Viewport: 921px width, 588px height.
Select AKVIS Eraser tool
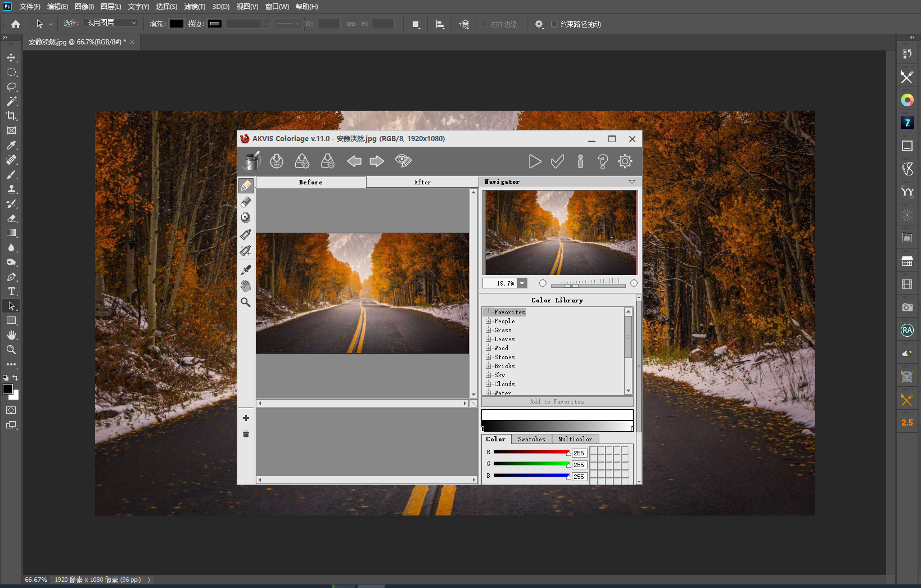click(246, 202)
